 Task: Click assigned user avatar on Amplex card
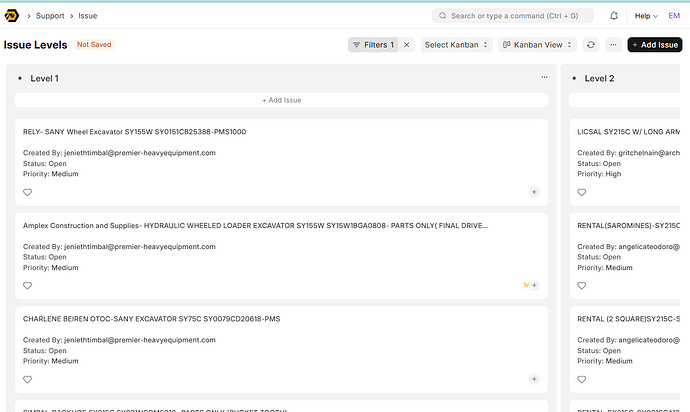pos(526,285)
